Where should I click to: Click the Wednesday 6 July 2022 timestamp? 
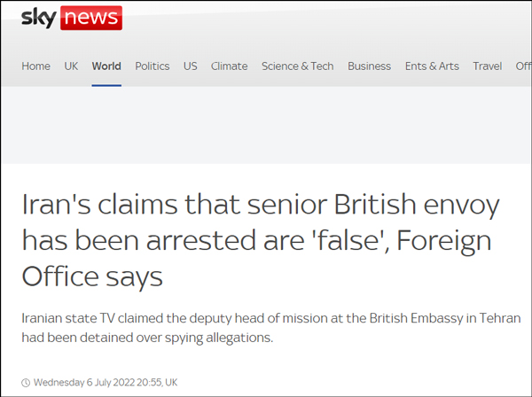pyautogui.click(x=106, y=382)
